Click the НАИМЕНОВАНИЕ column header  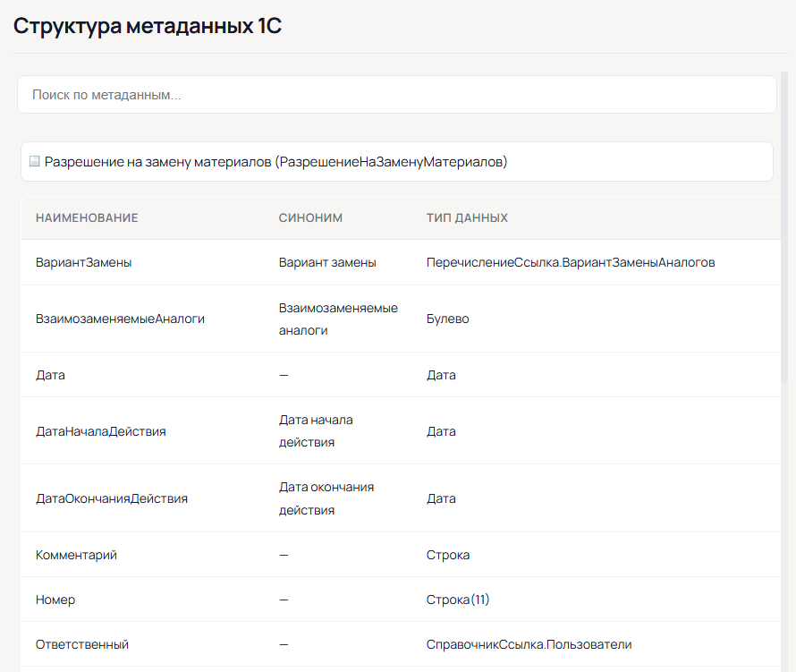coord(87,217)
